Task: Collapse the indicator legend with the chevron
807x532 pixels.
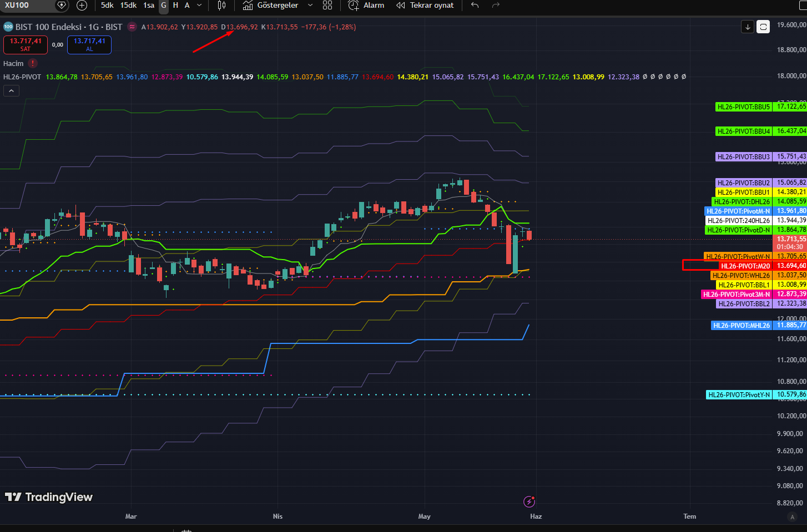Action: pos(12,90)
